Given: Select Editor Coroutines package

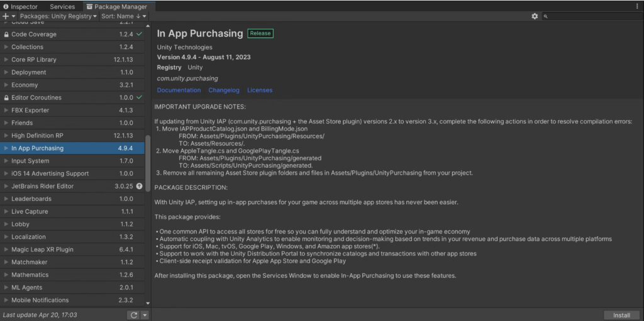Looking at the screenshot, I should pos(72,98).
